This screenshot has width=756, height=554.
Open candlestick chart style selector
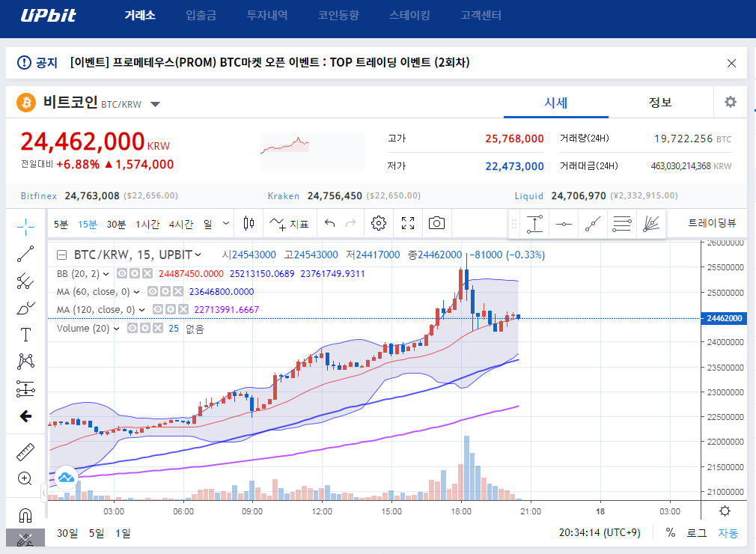coord(249,223)
